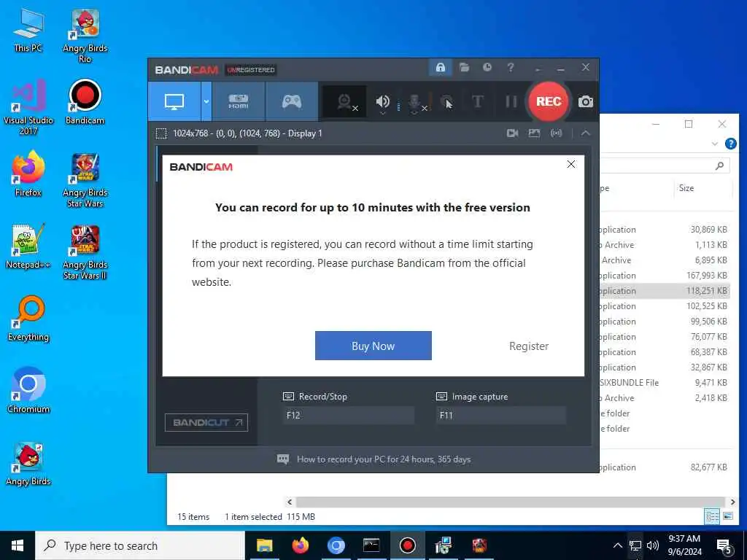The height and width of the screenshot is (560, 747).
Task: Select Angry Birds Star Wars II shortcut
Action: 85,253
